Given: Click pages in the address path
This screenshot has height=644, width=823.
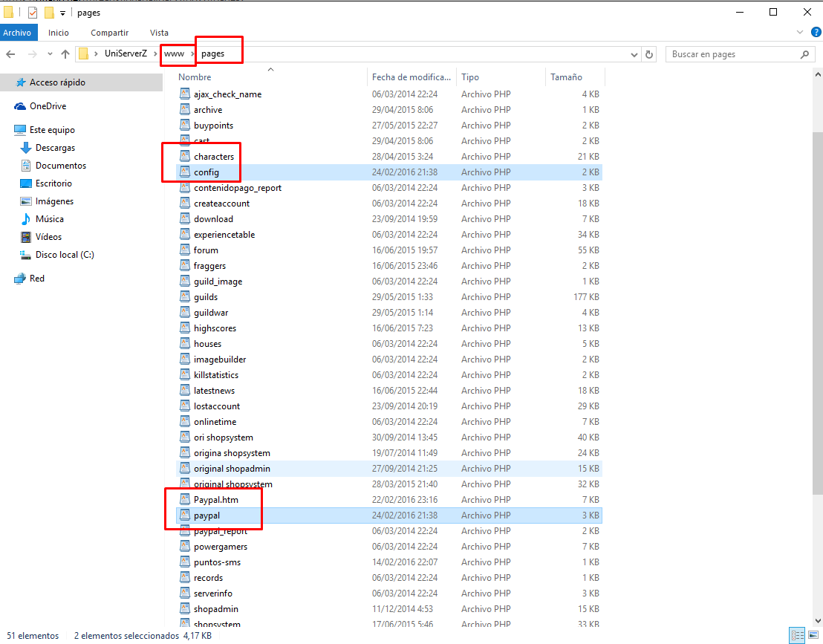Looking at the screenshot, I should point(212,53).
